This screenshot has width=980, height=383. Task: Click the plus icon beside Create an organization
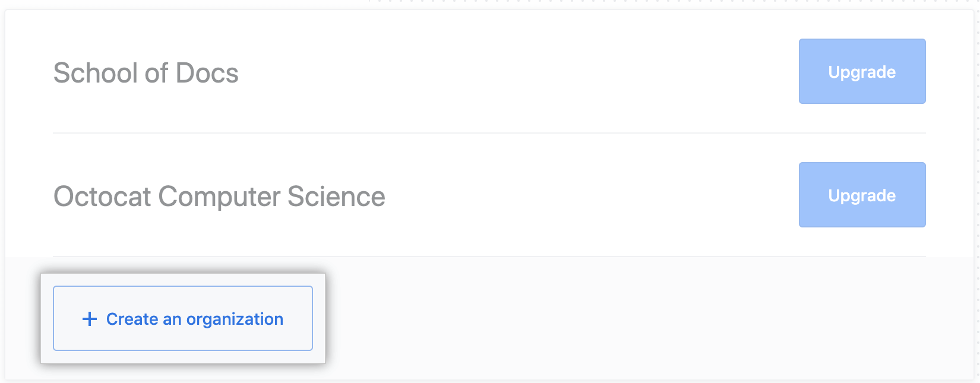(90, 319)
